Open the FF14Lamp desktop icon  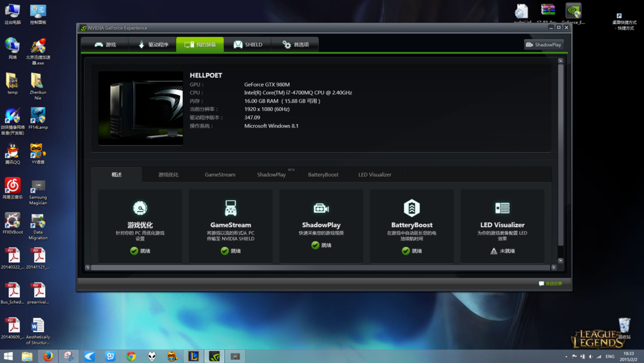click(x=38, y=119)
